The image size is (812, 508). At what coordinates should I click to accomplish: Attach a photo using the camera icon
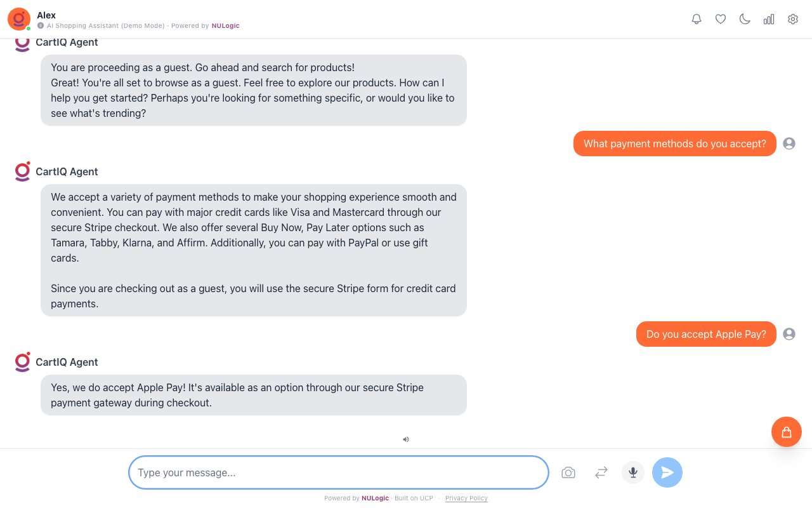568,472
